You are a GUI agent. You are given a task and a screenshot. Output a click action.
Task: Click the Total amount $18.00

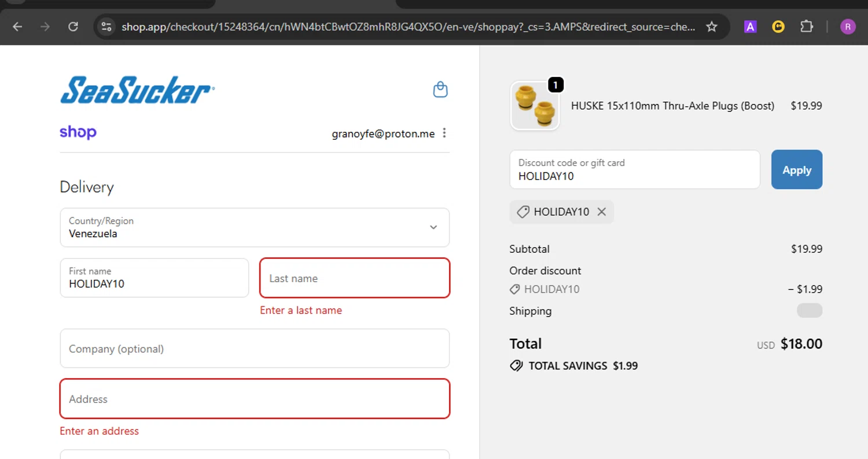point(801,344)
